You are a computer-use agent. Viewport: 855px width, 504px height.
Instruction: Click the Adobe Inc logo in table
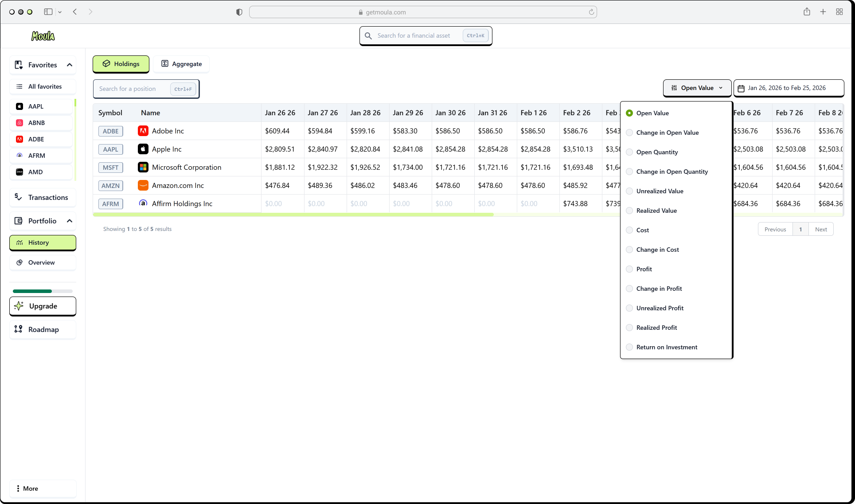click(143, 131)
